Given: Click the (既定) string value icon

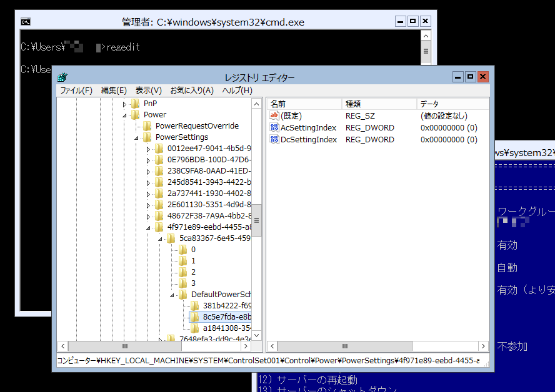Looking at the screenshot, I should [x=274, y=115].
